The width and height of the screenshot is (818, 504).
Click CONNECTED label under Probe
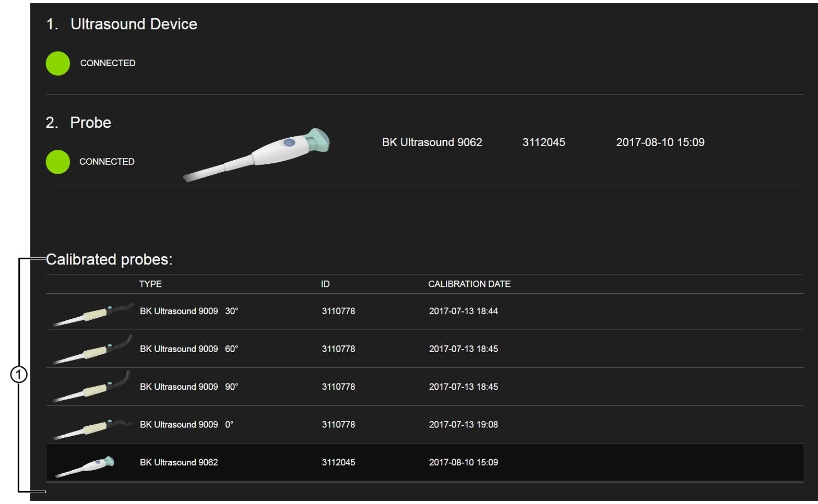(x=107, y=162)
